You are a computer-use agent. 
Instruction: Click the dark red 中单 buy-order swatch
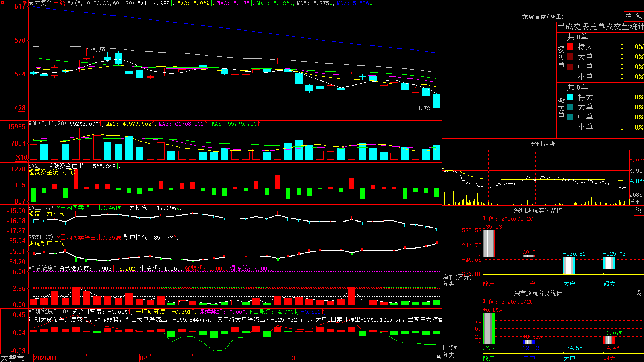570,67
